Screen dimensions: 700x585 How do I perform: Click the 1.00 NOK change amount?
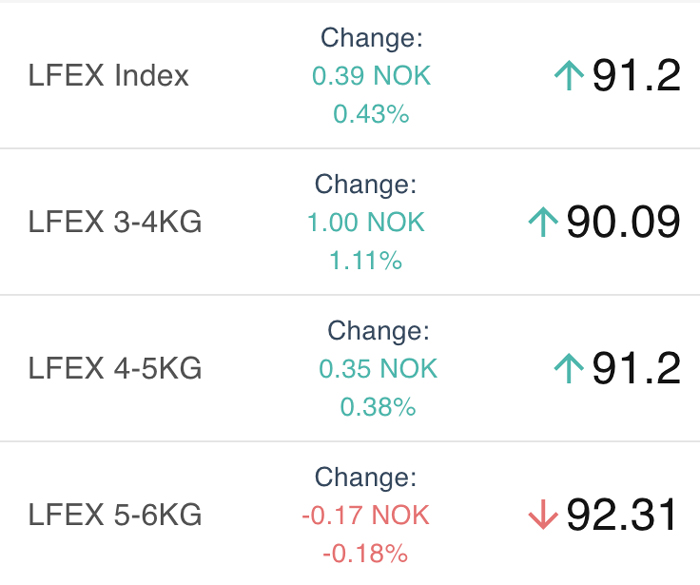point(366,222)
